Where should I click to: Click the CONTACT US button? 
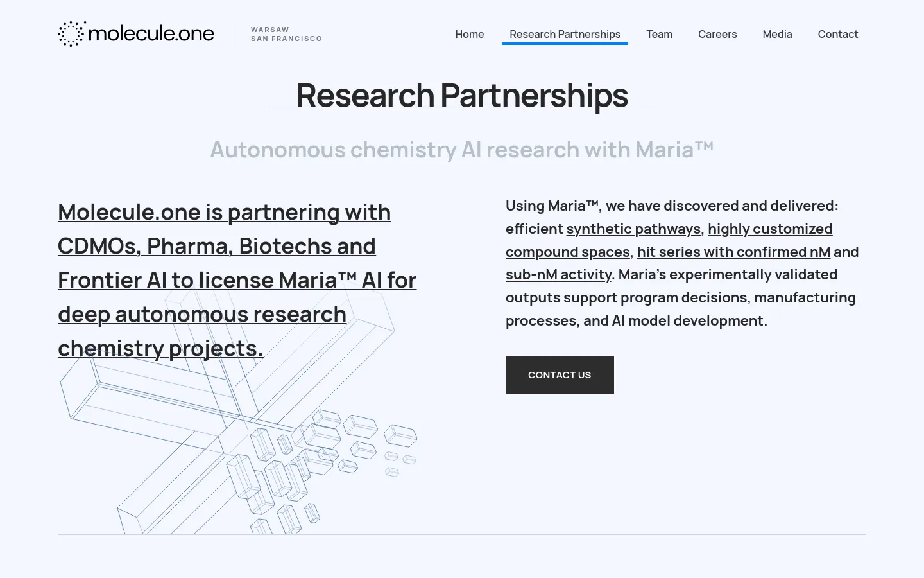(x=560, y=375)
